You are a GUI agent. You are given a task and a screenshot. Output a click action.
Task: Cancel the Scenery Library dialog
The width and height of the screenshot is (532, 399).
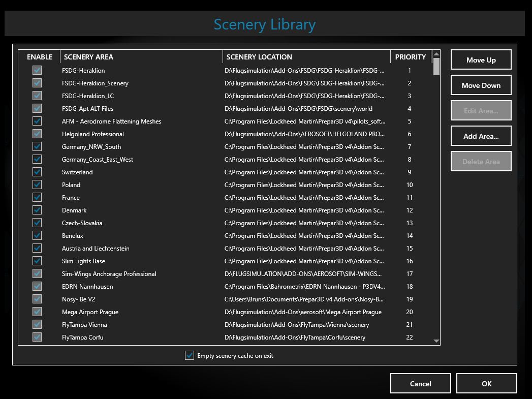(420, 384)
